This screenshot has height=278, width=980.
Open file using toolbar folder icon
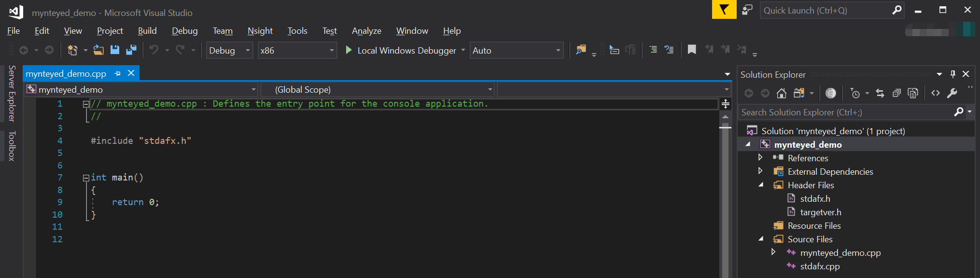coord(98,50)
